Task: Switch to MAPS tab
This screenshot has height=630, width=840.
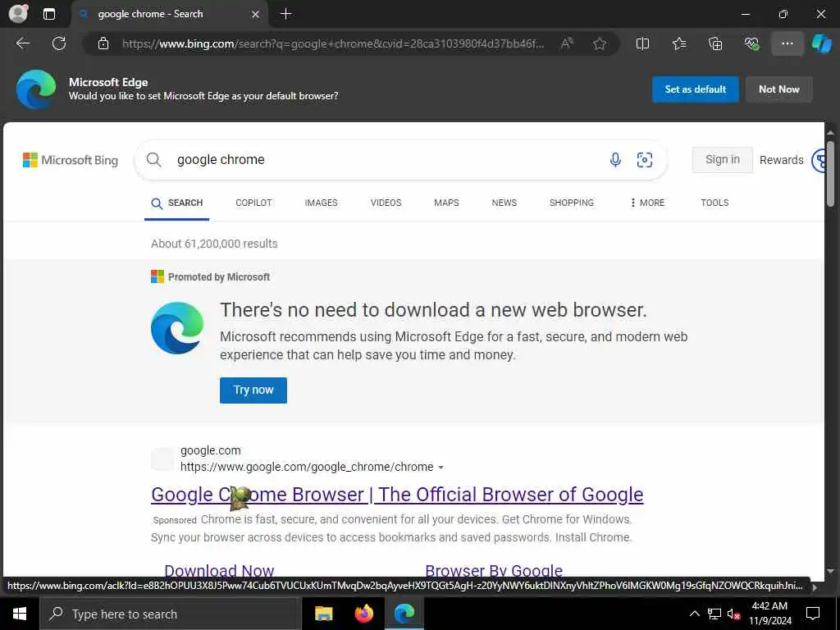Action: tap(446, 203)
